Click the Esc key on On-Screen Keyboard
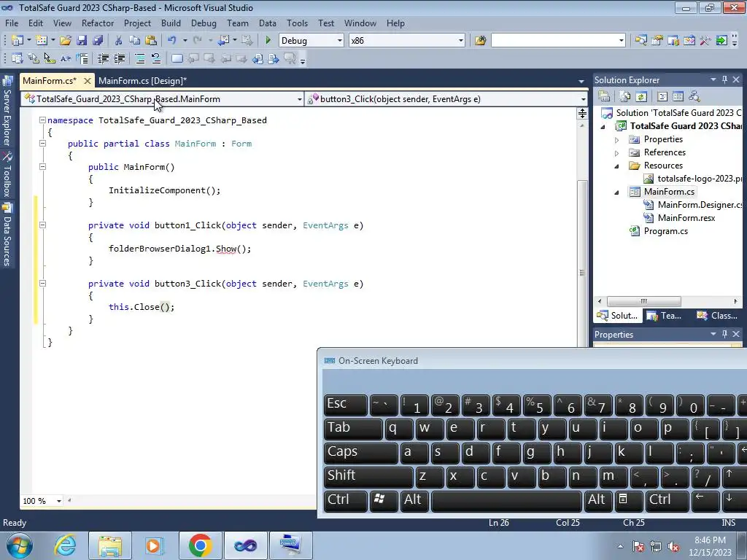The image size is (747, 560). pyautogui.click(x=346, y=404)
